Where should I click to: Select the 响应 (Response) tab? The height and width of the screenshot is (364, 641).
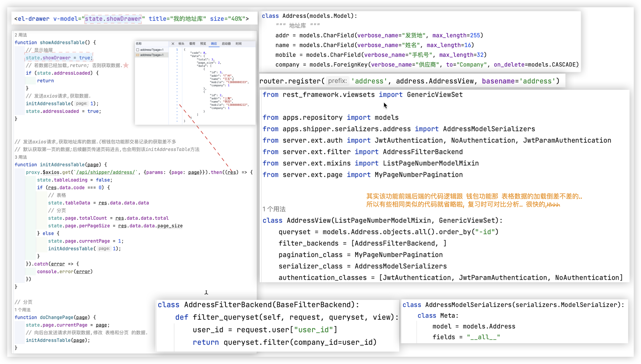click(x=214, y=44)
